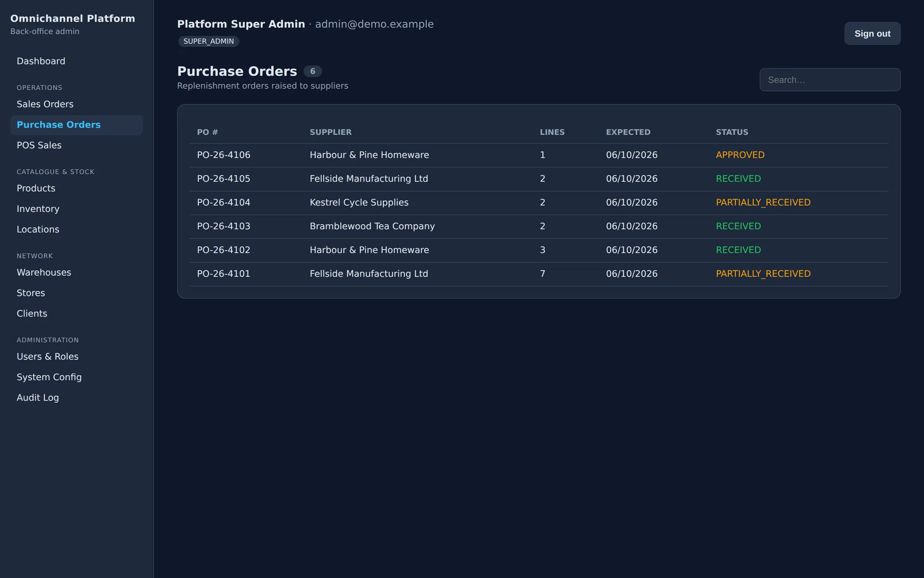The width and height of the screenshot is (924, 578).
Task: Open Users & Roles
Action: click(x=77, y=356)
